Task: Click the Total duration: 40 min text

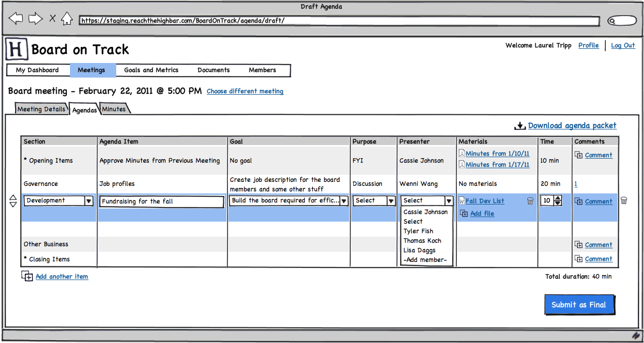Action: (x=579, y=277)
